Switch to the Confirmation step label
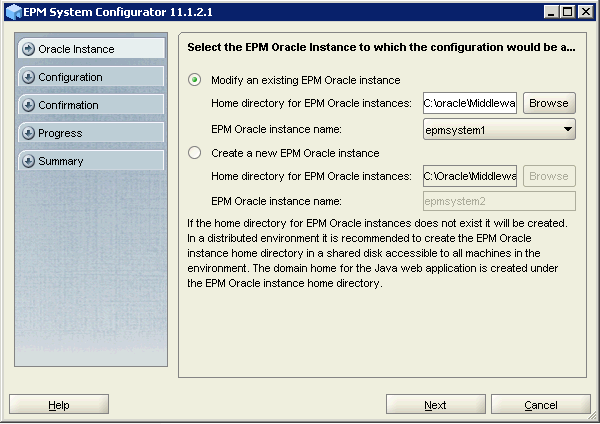600x424 pixels. pyautogui.click(x=68, y=105)
